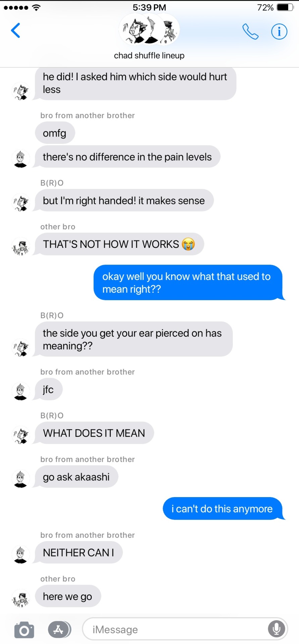
Task: Click the iMessage text input field
Action: 185,629
